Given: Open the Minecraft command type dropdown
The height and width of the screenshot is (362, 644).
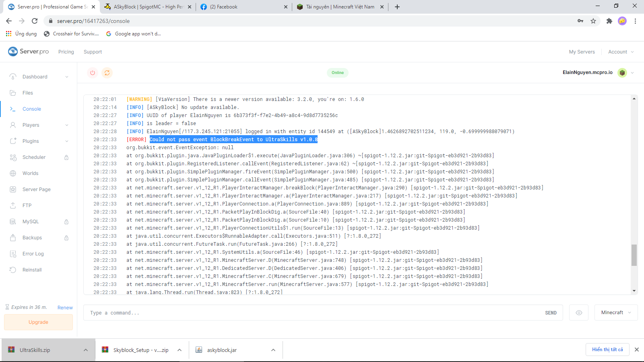Looking at the screenshot, I should pos(616,313).
